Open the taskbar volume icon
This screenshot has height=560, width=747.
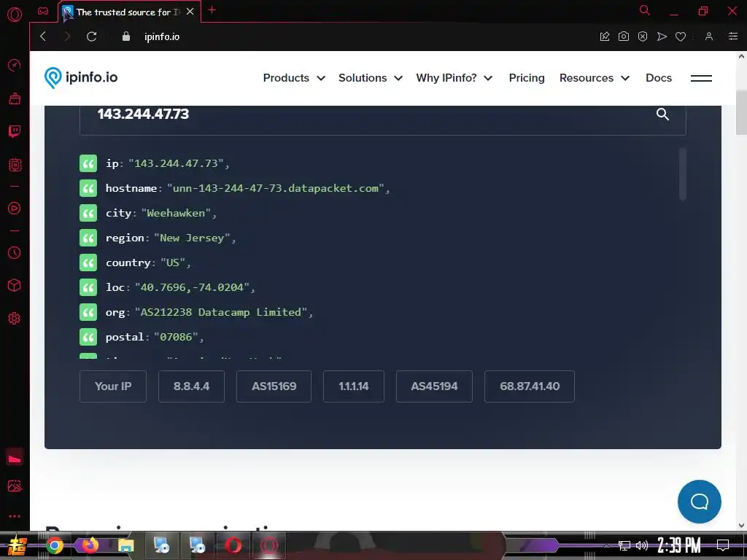pos(642,545)
